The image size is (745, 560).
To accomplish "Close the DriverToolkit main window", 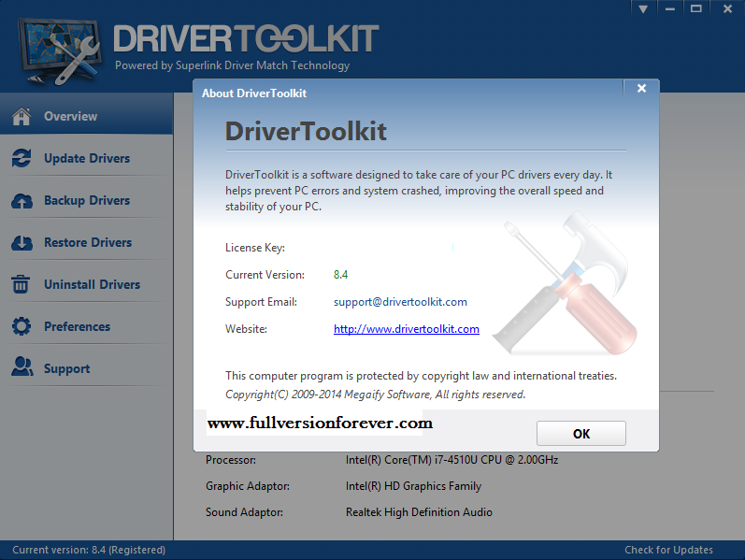I will point(727,8).
